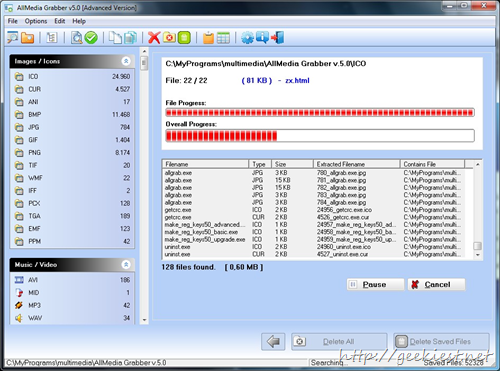500x371 pixels.
Task: Click the search magnifier toolbar icon
Action: 13,37
